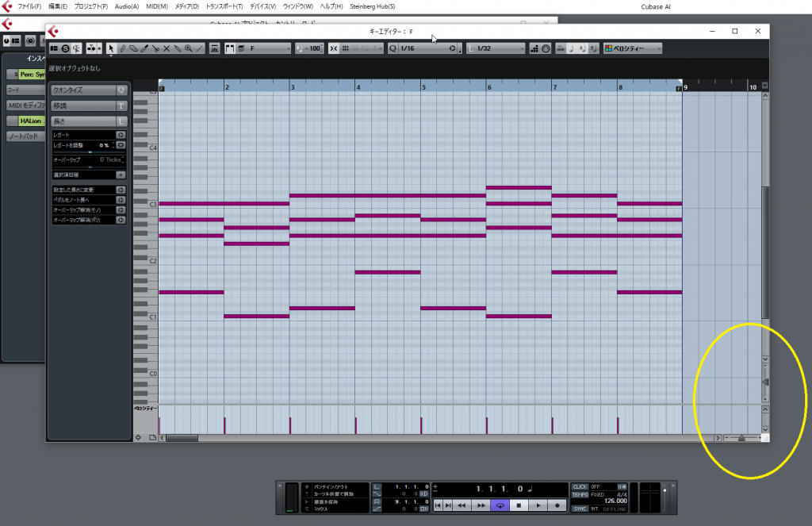This screenshot has width=812, height=526.
Task: Toggle the TEMPO track button
Action: click(580, 495)
